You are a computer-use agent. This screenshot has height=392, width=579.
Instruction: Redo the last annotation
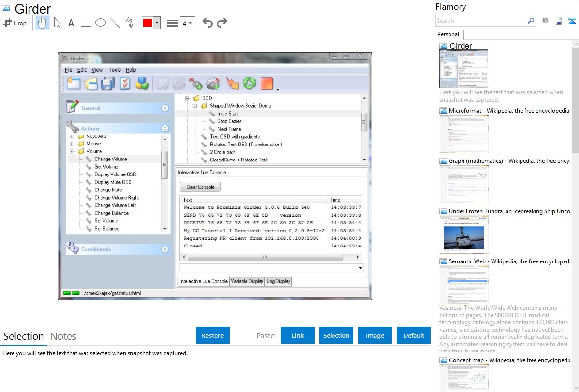point(222,23)
